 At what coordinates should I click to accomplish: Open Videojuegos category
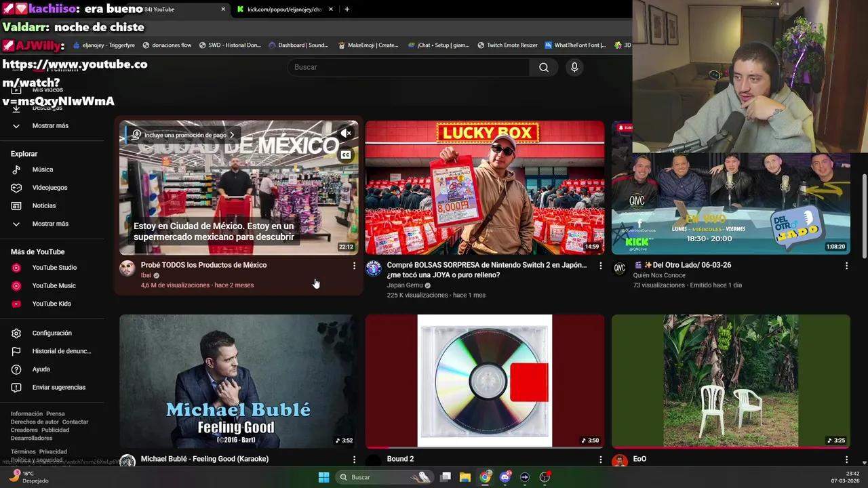50,188
